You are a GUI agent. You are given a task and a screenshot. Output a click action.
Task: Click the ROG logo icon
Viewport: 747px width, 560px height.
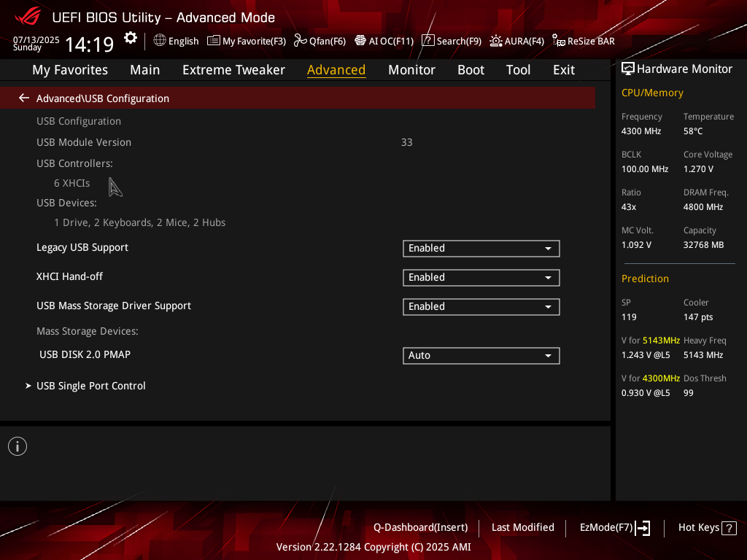coord(28,16)
